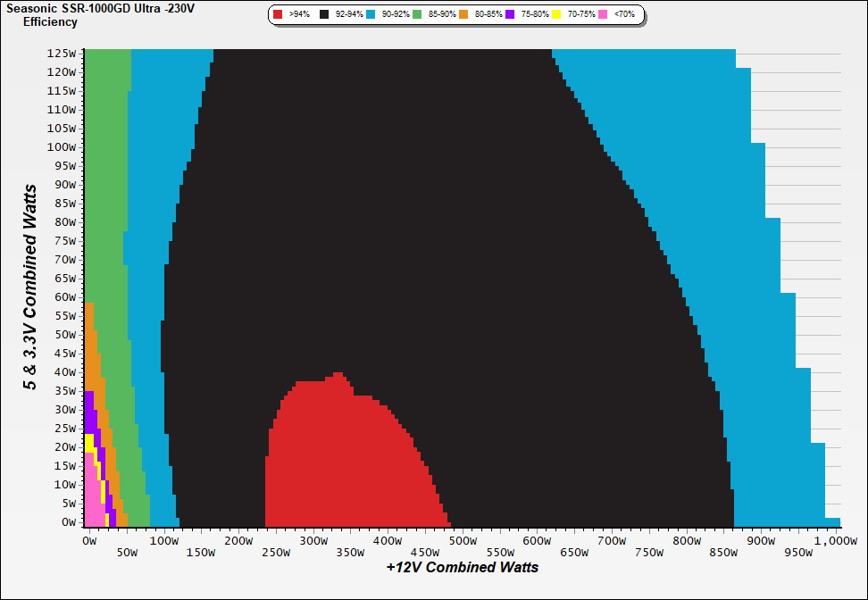Click the +12V Combined Watts axis title
This screenshot has width=868, height=600.
(x=462, y=567)
